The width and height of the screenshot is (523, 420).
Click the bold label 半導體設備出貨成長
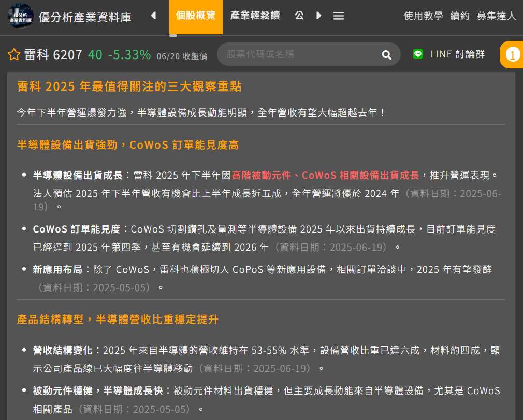[78, 175]
